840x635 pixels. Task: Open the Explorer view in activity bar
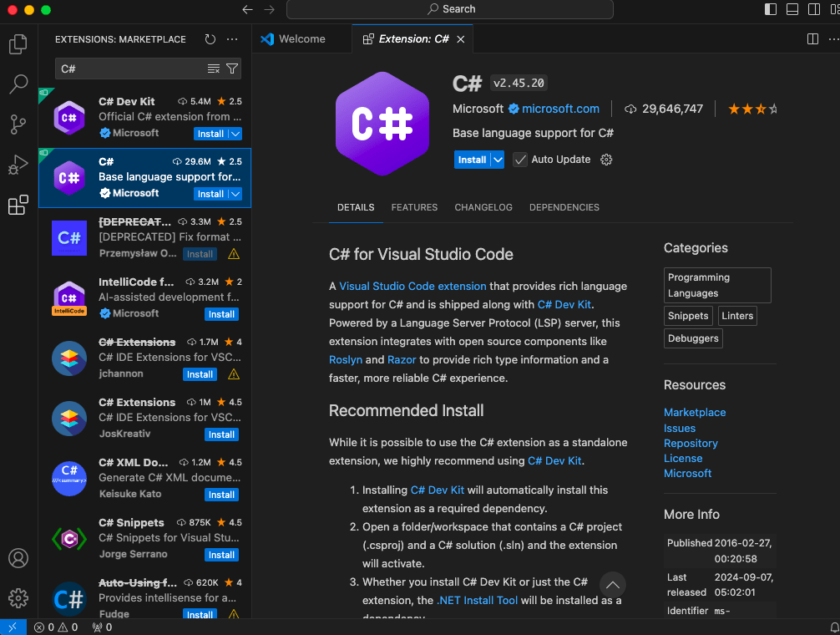(x=18, y=44)
